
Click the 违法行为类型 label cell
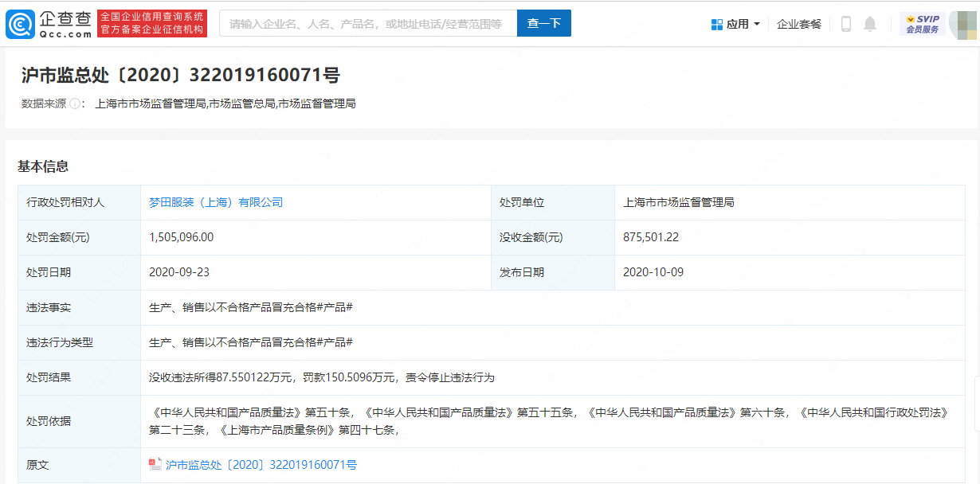(79, 342)
